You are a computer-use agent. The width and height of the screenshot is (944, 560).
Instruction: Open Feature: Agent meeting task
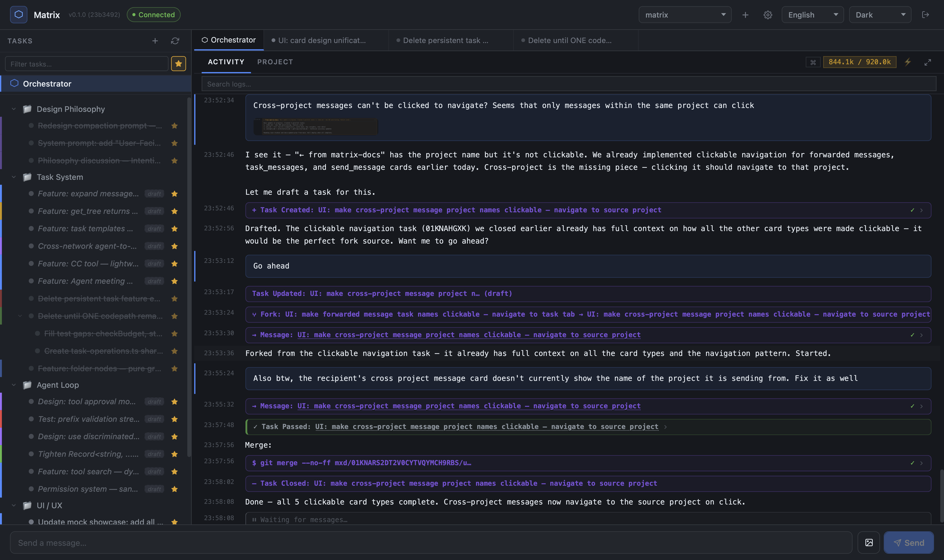[85, 281]
